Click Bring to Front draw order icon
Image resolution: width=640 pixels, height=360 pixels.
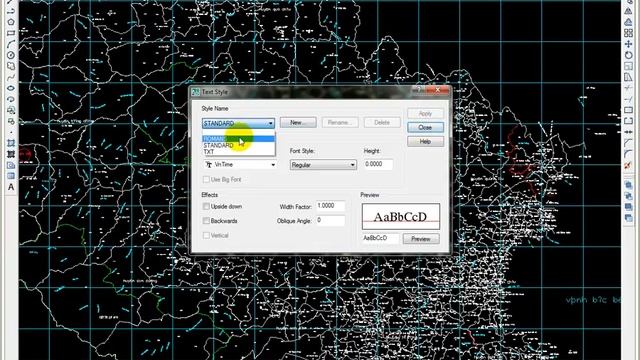point(629,185)
